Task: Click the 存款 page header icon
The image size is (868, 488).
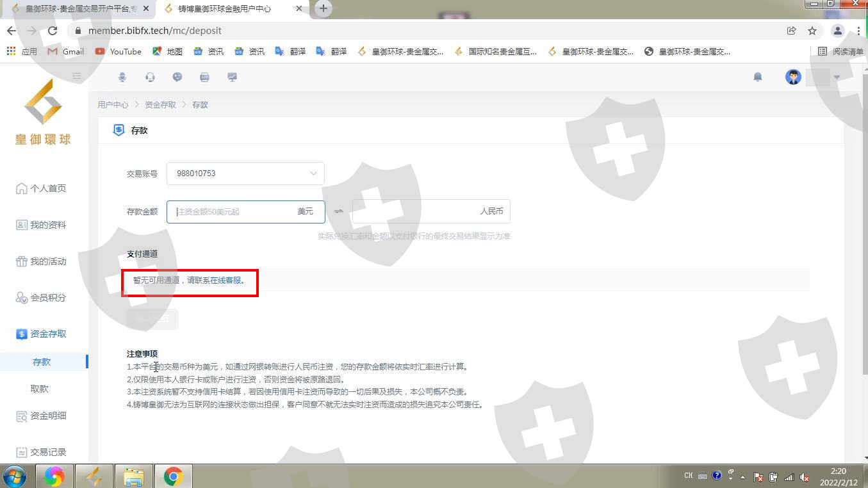Action: click(119, 130)
